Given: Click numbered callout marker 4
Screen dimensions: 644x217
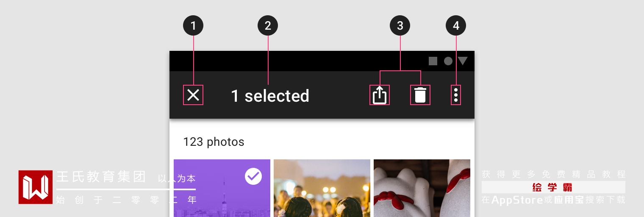Looking at the screenshot, I should pyautogui.click(x=456, y=26).
